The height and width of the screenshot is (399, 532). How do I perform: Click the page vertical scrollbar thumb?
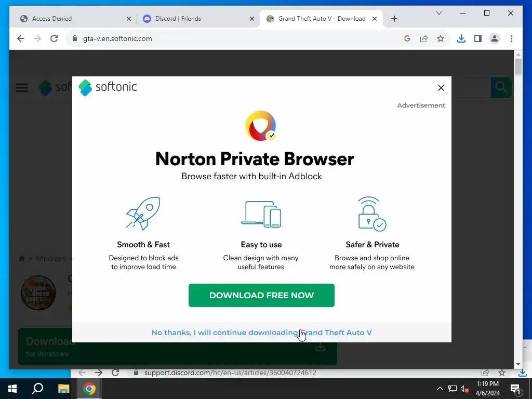tap(518, 67)
